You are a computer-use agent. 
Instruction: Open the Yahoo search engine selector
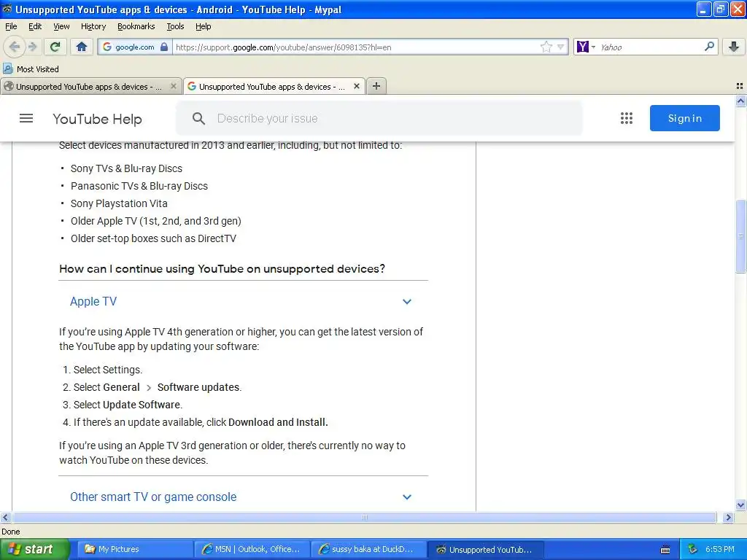coord(586,47)
